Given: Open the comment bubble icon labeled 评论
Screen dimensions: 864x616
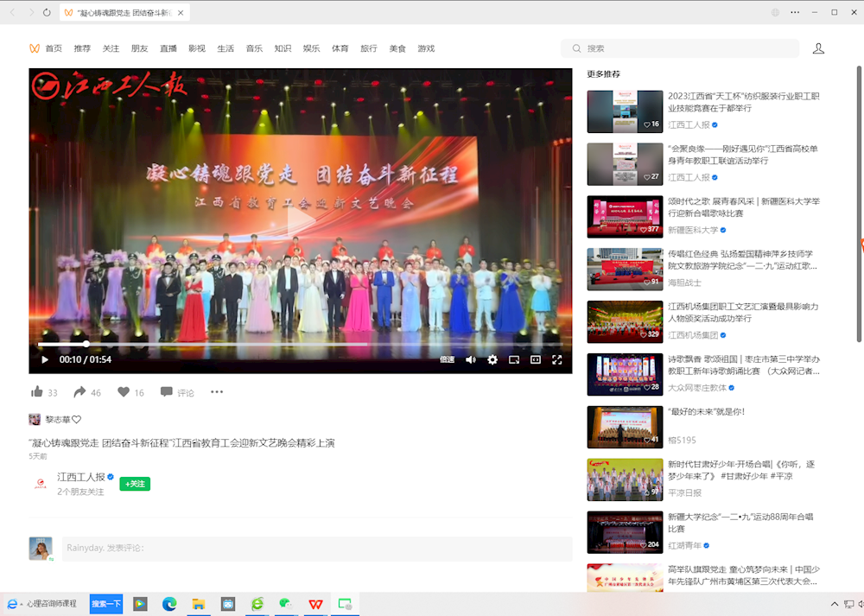Looking at the screenshot, I should tap(168, 391).
